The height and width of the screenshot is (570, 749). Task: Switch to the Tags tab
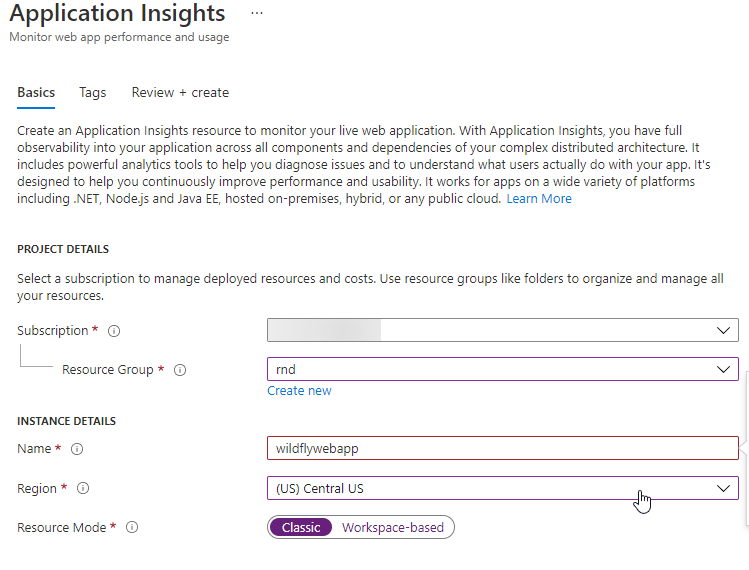[x=92, y=92]
